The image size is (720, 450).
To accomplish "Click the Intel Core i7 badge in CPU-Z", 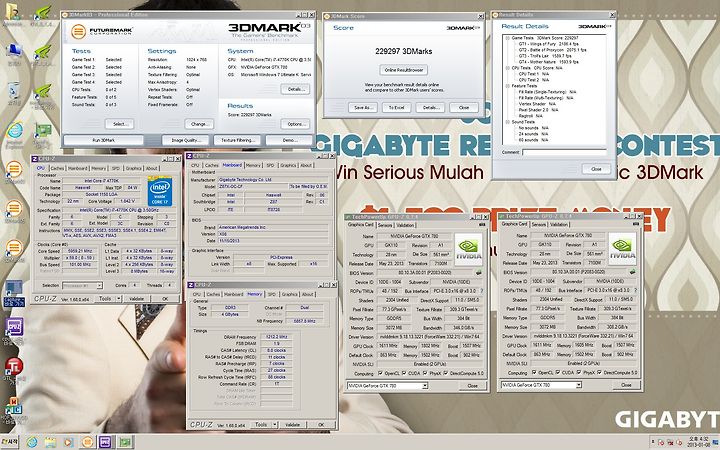I will pos(160,191).
